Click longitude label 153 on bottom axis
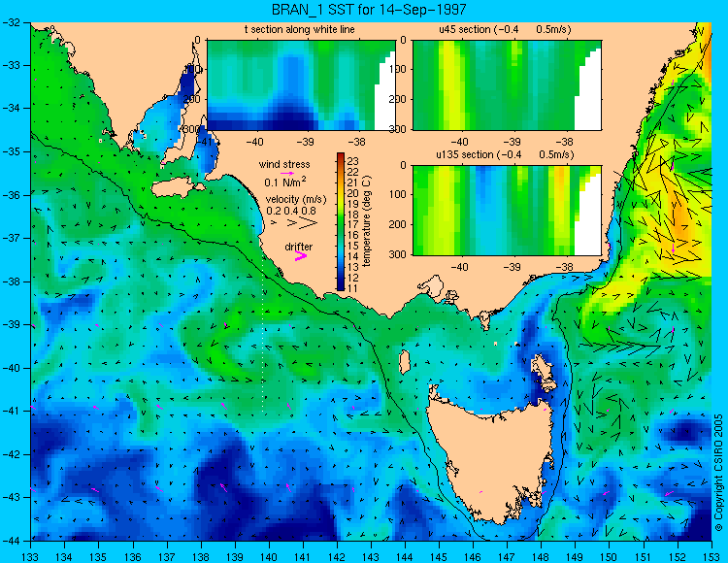 711,557
